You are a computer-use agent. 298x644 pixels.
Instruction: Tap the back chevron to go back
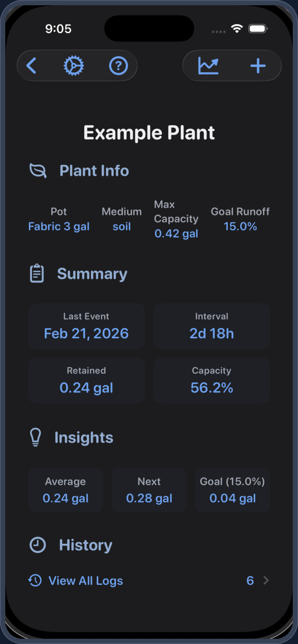click(x=31, y=65)
